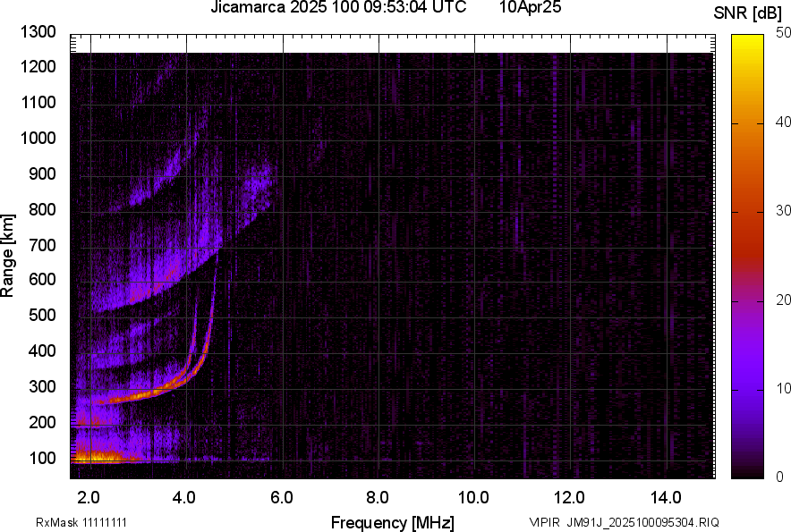791x532 pixels.
Task: Click the frequency tick label '12.0'
Action: coord(570,498)
